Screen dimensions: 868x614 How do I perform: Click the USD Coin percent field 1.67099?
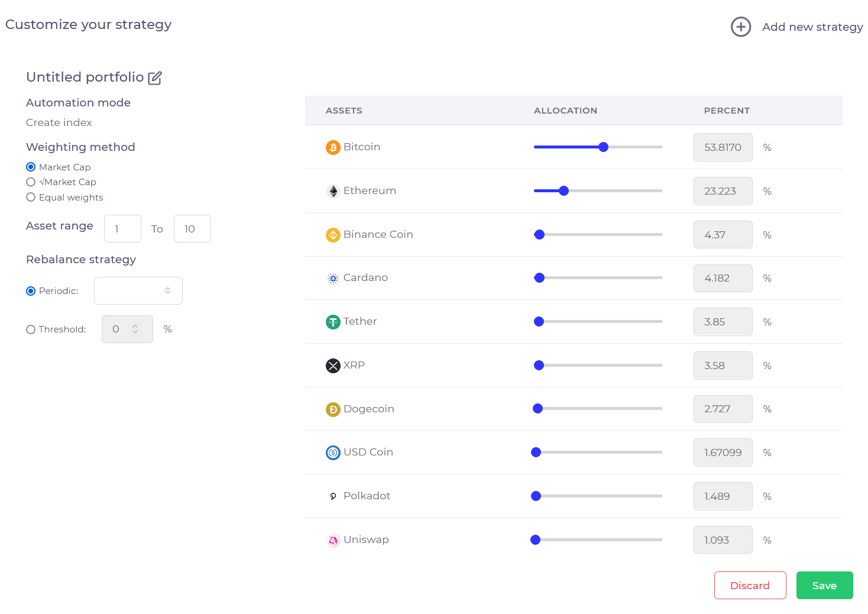pyautogui.click(x=723, y=453)
